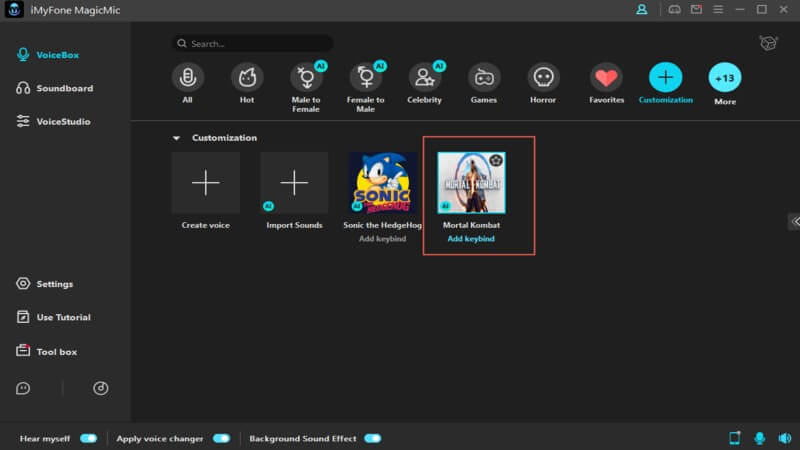This screenshot has height=450, width=800.
Task: Select the Female to Male category
Action: (x=366, y=87)
